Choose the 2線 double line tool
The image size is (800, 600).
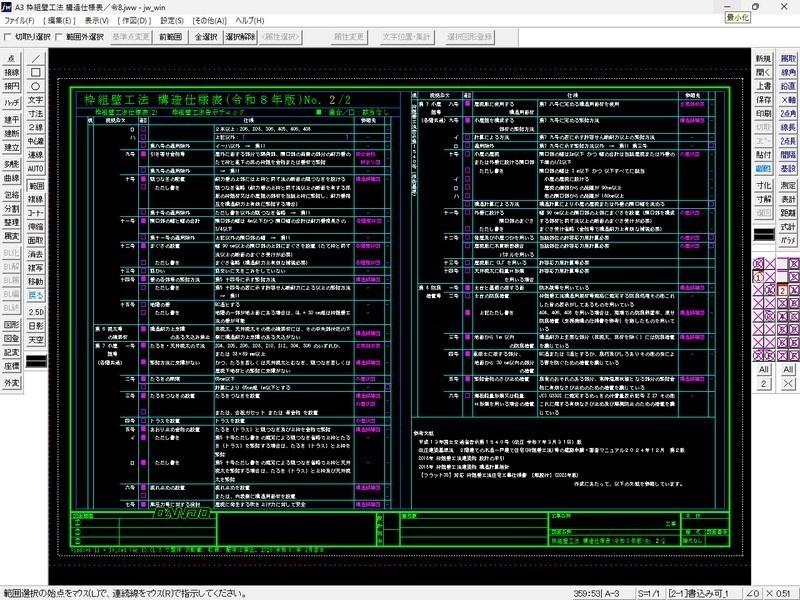point(36,128)
